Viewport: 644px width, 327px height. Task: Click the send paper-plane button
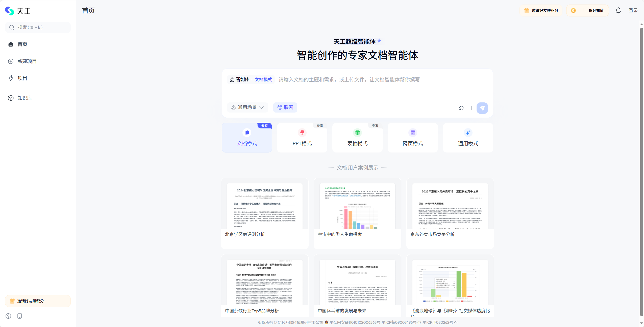click(x=482, y=108)
